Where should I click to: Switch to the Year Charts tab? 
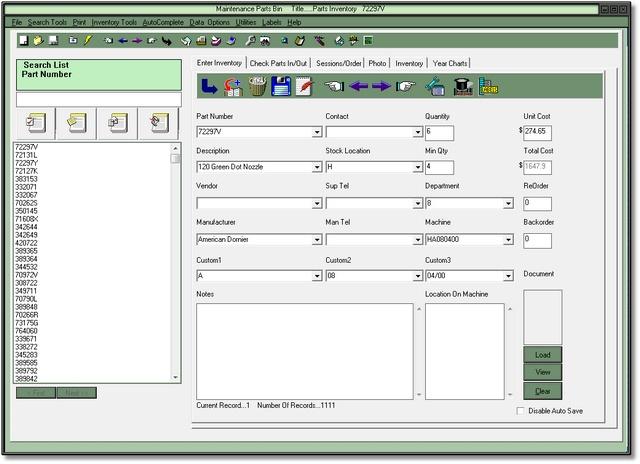[x=450, y=64]
